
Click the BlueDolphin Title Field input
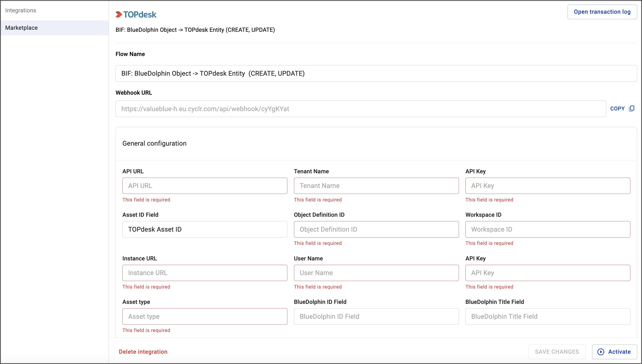[548, 316]
